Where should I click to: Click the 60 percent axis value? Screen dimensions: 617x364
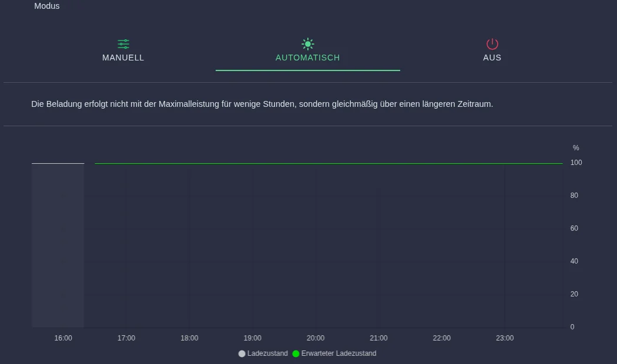tap(574, 228)
